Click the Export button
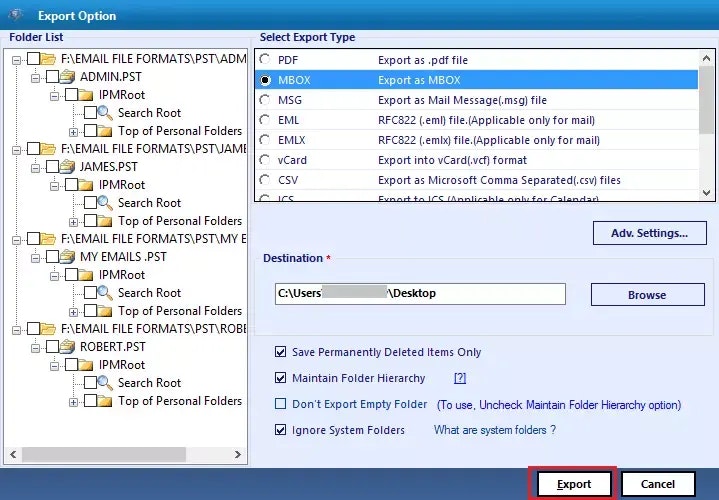 574,483
